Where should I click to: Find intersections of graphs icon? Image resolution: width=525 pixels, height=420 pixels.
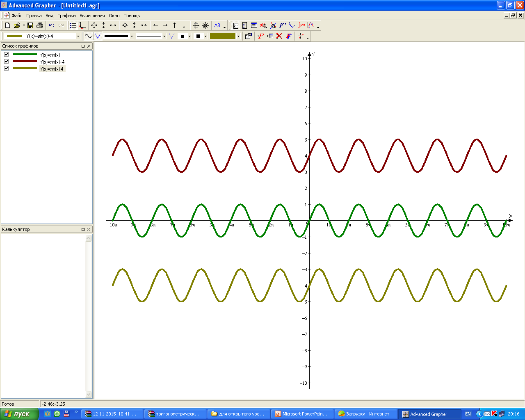[x=273, y=25]
